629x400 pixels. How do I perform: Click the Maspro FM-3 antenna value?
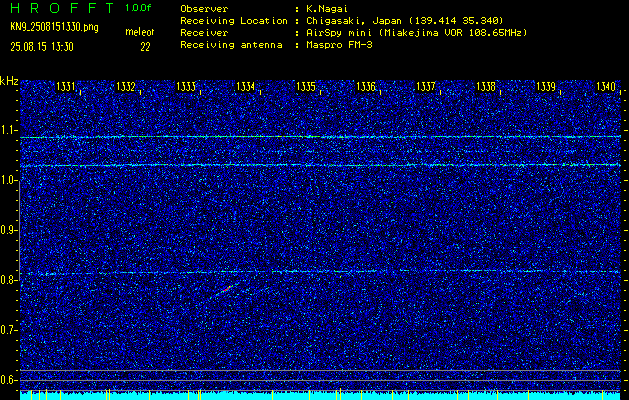(339, 45)
